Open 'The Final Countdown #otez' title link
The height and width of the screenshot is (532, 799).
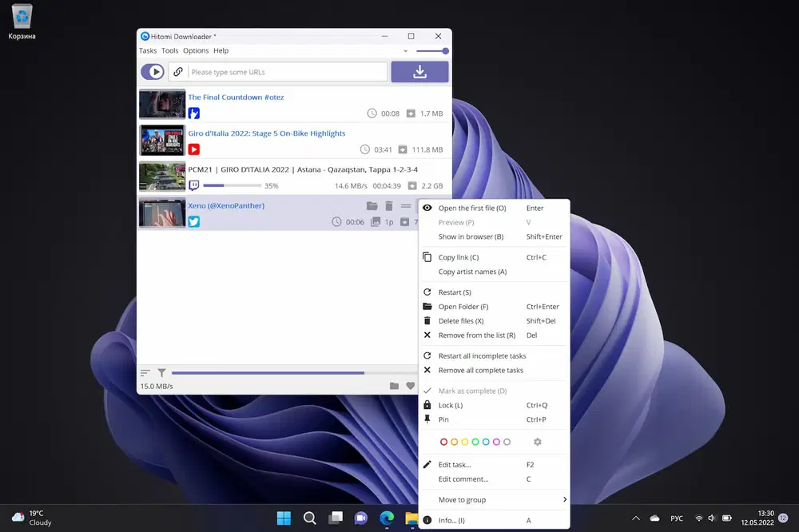click(x=236, y=97)
